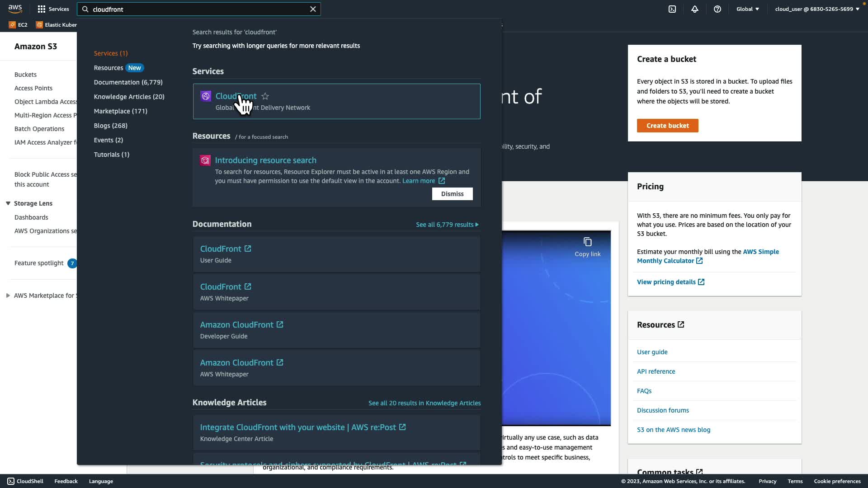Open See all 6,779 results link
This screenshot has width=868, height=488.
click(447, 225)
